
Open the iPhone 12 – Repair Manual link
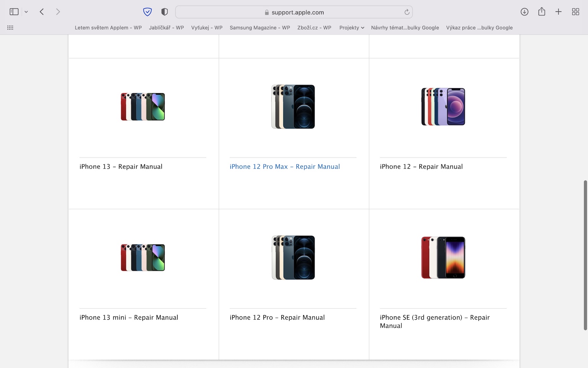tap(421, 166)
